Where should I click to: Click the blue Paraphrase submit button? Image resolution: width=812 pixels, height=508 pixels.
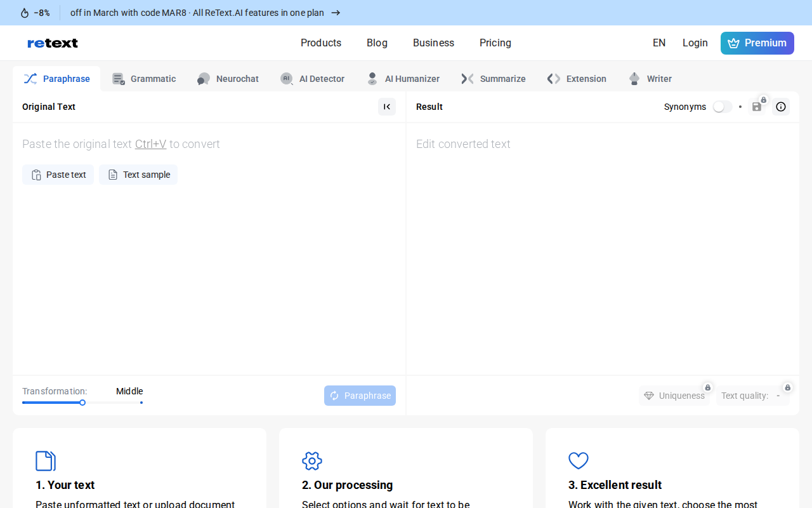(x=360, y=396)
